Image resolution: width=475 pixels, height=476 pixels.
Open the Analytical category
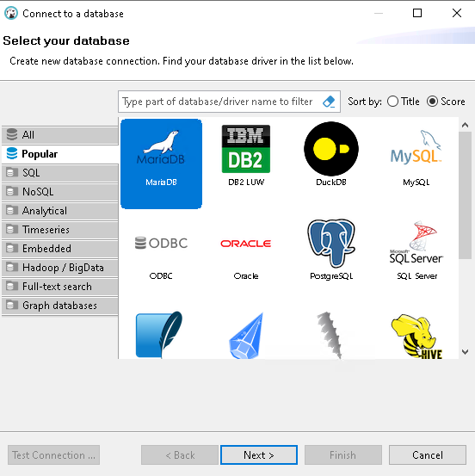tap(60, 211)
